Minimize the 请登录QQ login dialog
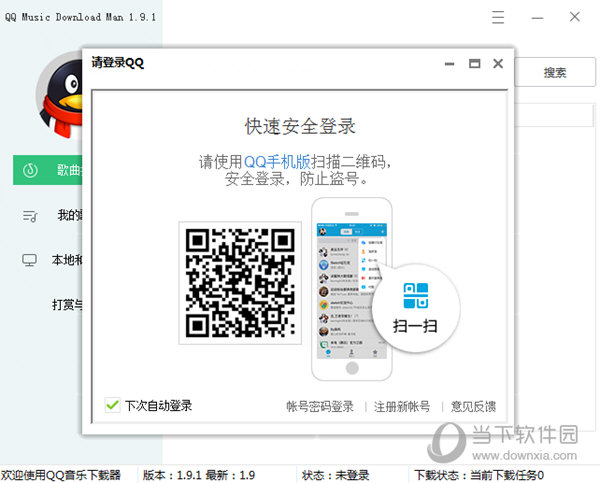The image size is (600, 483). pyautogui.click(x=450, y=64)
